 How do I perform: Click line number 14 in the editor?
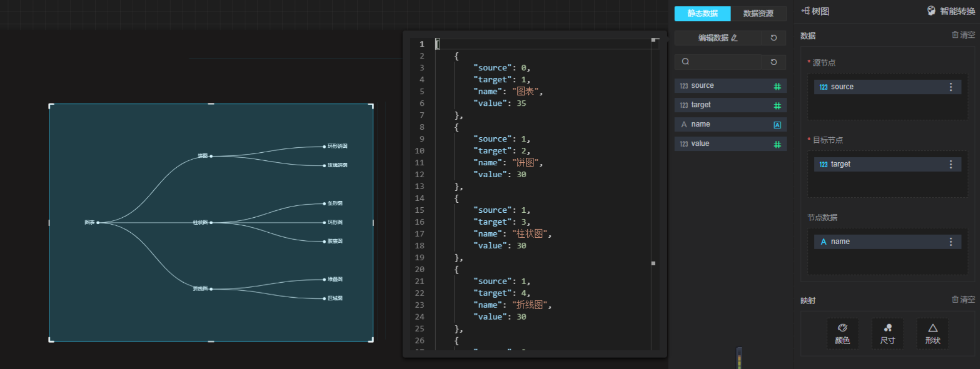point(420,198)
